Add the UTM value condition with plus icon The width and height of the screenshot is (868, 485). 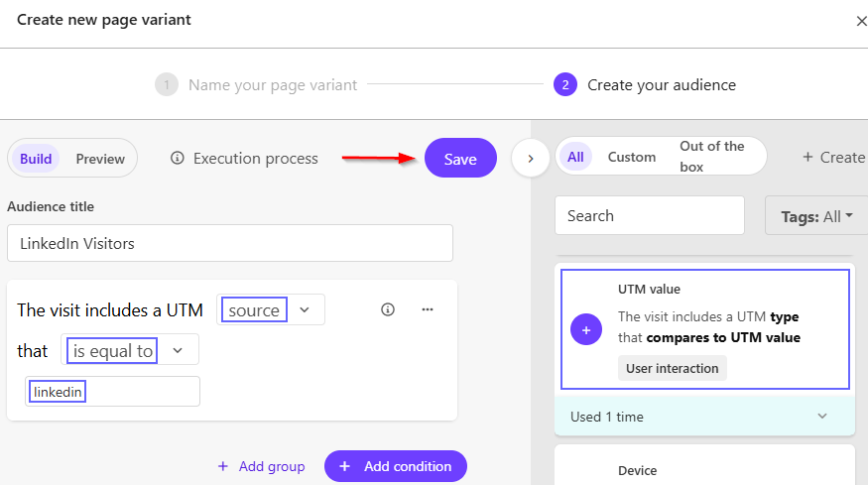point(586,329)
